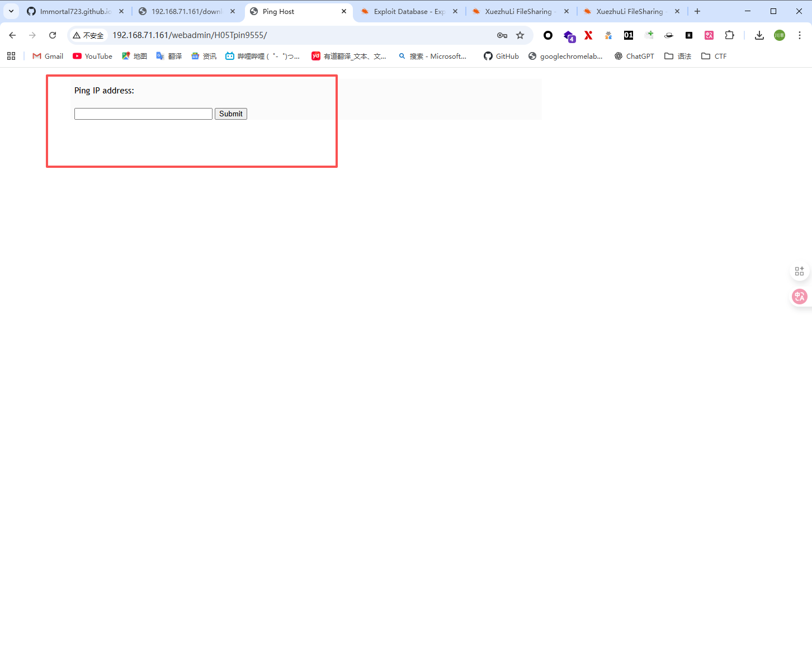Screen dimensions: 812x668
Task: Open the Chrome three-dot menu
Action: [x=799, y=35]
